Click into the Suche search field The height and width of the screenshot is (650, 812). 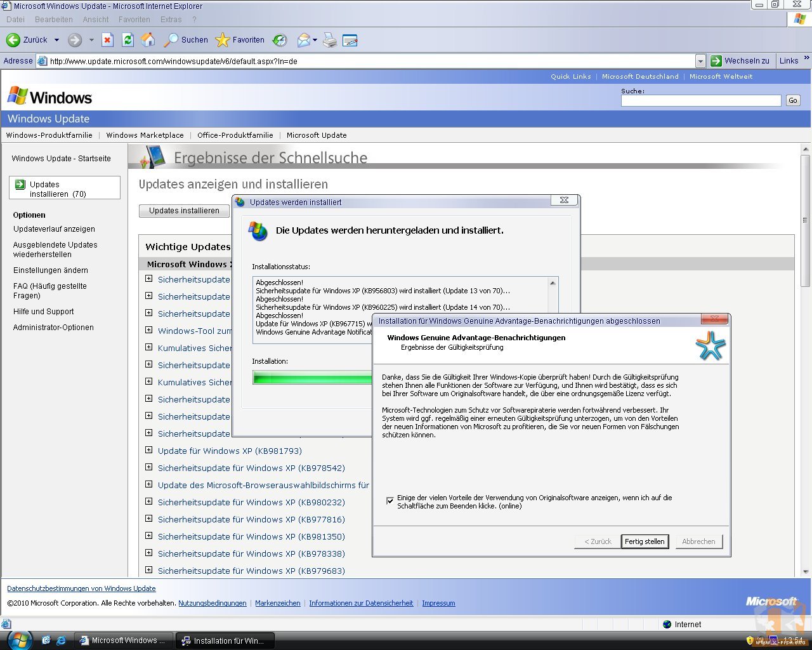tap(701, 100)
